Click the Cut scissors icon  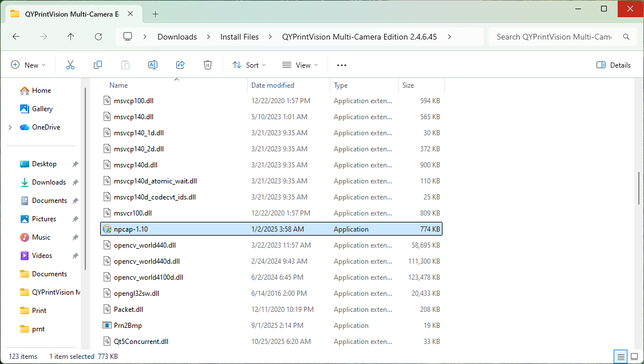[70, 65]
